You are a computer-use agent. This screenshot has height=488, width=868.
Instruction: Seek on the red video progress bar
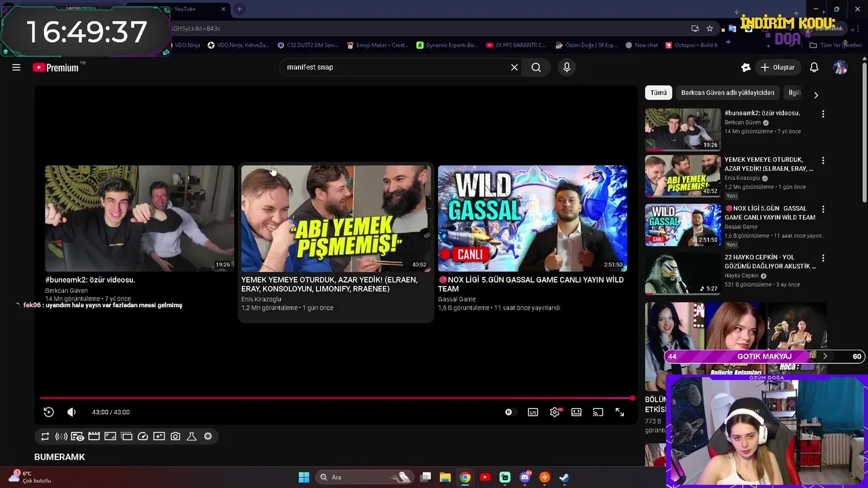click(x=336, y=399)
